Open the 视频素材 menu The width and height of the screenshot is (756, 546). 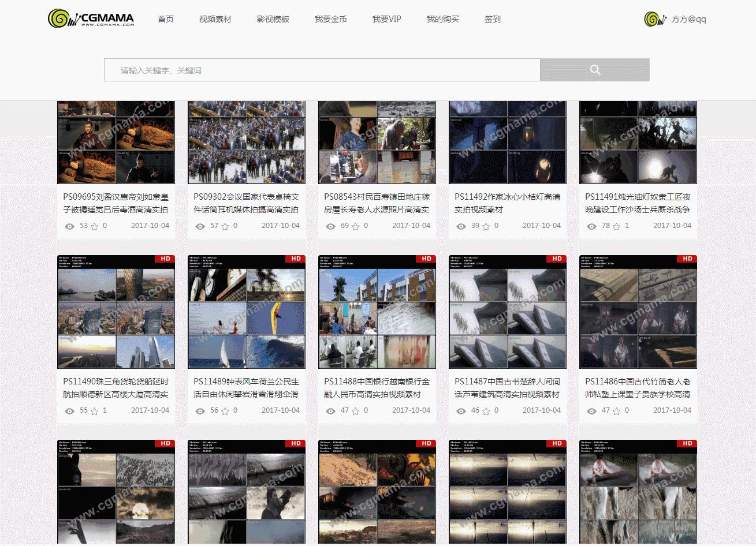pyautogui.click(x=215, y=18)
